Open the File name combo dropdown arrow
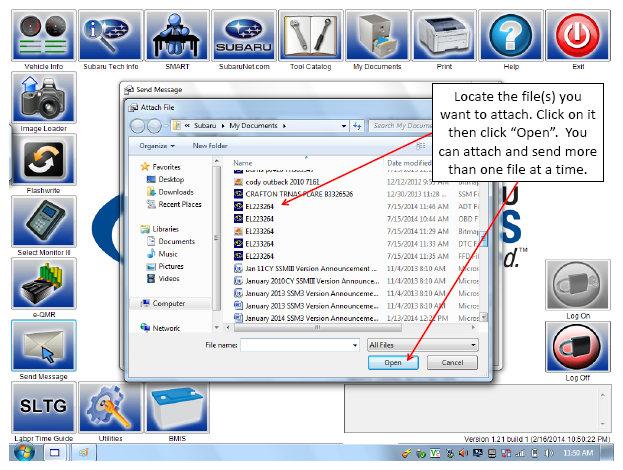 pyautogui.click(x=355, y=345)
